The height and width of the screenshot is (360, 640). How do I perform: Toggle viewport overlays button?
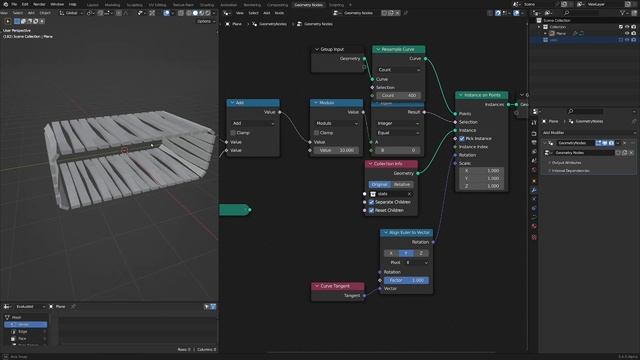pos(166,13)
